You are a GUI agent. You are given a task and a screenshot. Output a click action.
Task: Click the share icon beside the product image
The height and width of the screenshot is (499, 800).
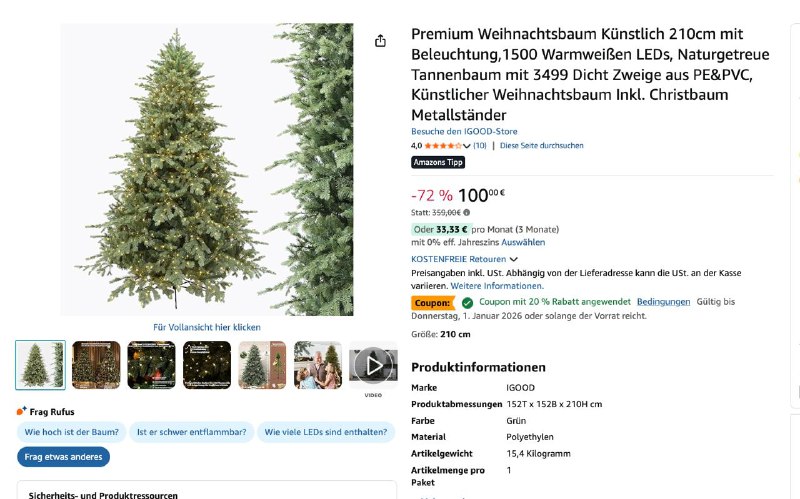(380, 41)
